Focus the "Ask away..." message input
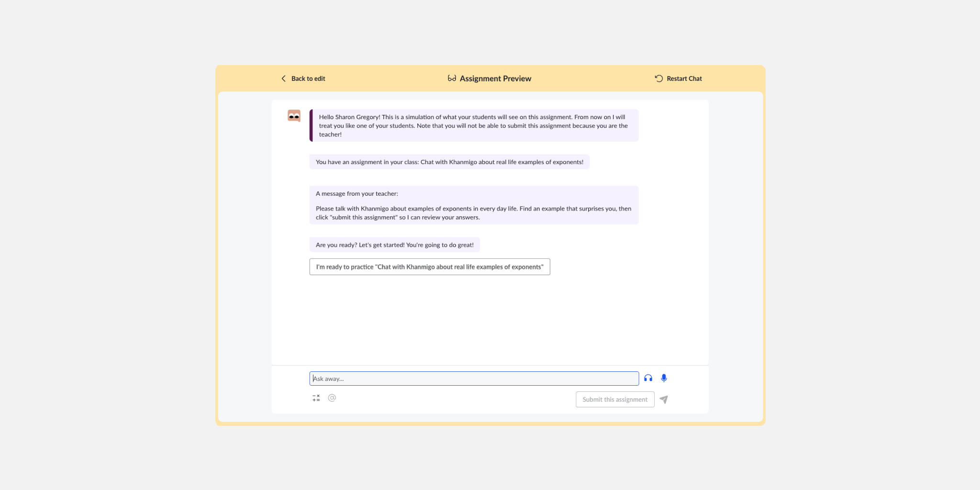This screenshot has width=980, height=490. (474, 379)
